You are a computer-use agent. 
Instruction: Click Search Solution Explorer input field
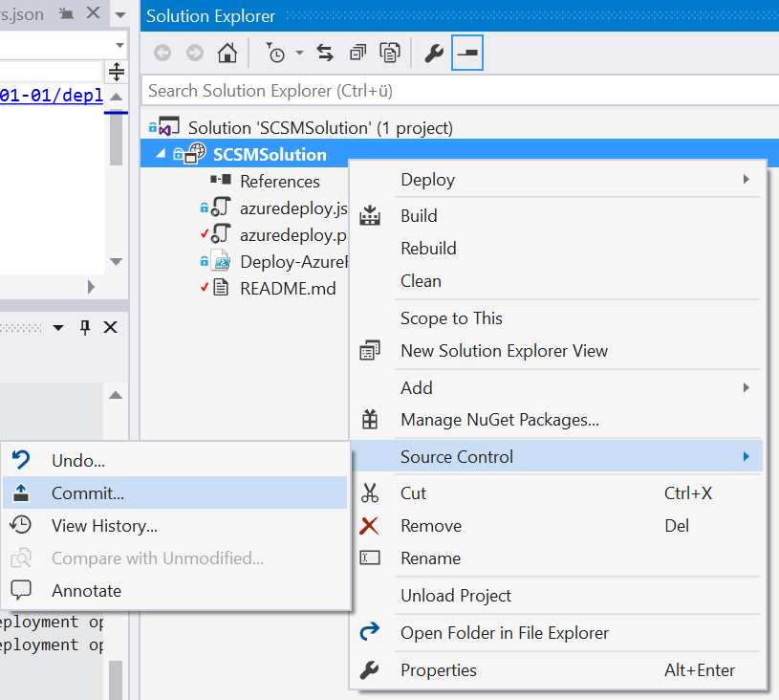click(459, 91)
